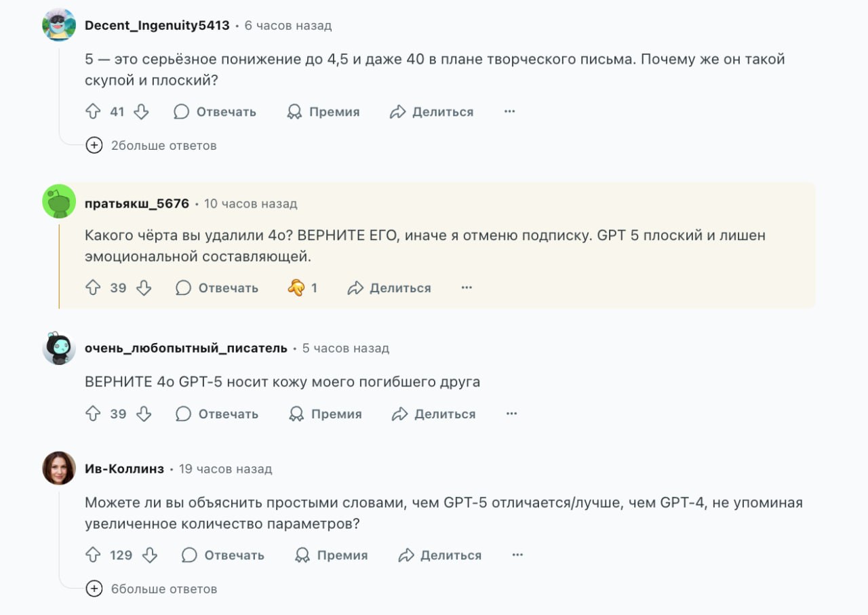The width and height of the screenshot is (868, 615).
Task: Upvote Decent_Ingenuity5413's comment
Action: click(93, 112)
